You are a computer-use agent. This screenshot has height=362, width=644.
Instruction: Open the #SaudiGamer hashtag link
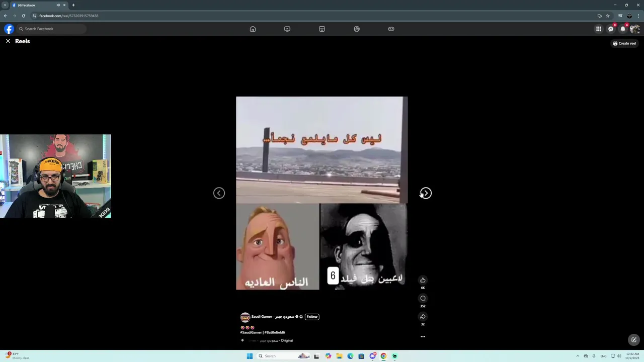tap(251, 332)
